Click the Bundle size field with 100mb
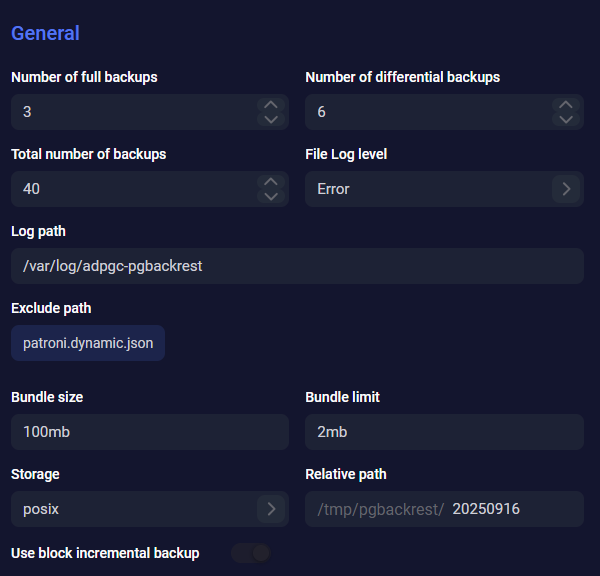Screen dimensions: 600x576 (x=150, y=432)
